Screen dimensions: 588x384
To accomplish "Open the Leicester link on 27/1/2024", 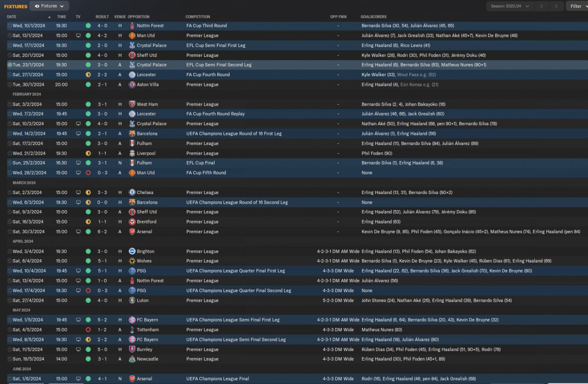I will coord(146,75).
